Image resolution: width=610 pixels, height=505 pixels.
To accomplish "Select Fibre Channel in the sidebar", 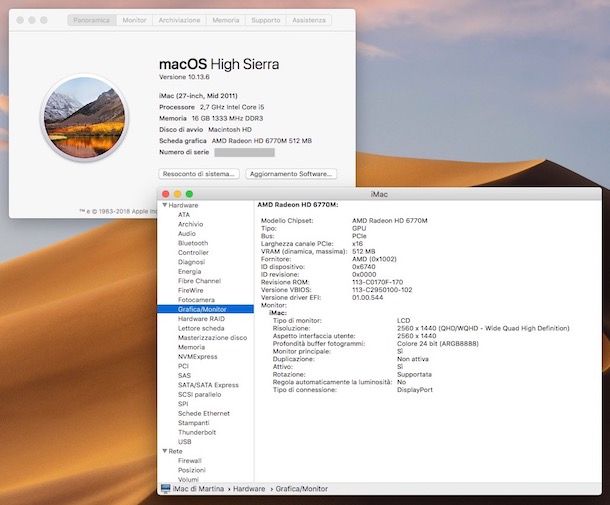I will tap(199, 281).
